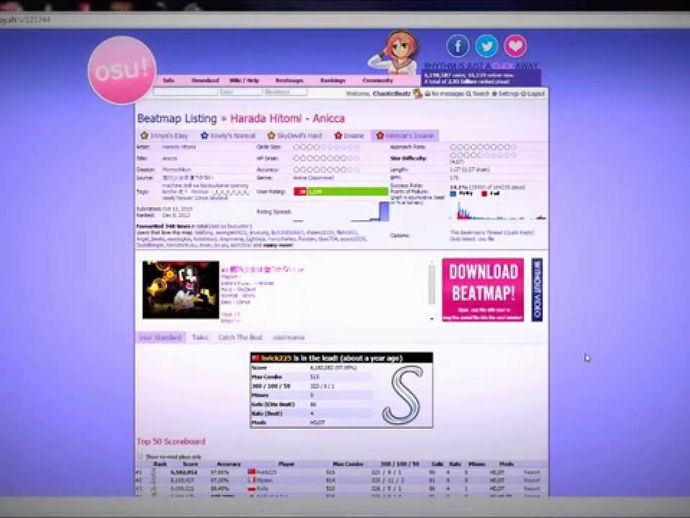Click the large S rank badge
690x518 pixels.
coord(403,395)
